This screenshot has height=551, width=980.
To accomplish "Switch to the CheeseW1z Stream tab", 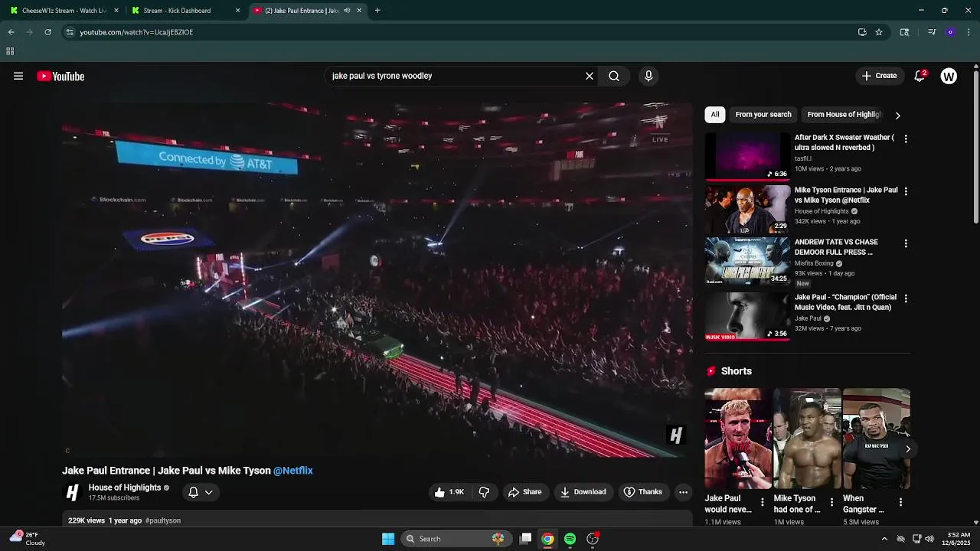I will pos(63,11).
